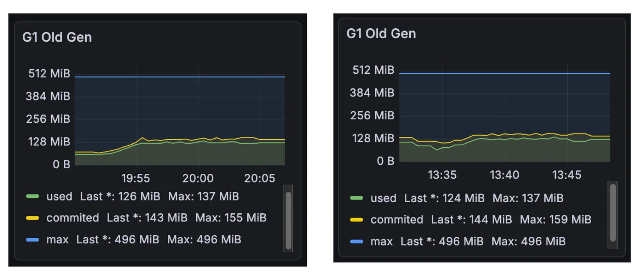The width and height of the screenshot is (644, 279).
Task: Click green used swatch beside Last 124 MiB
Action: (x=356, y=198)
